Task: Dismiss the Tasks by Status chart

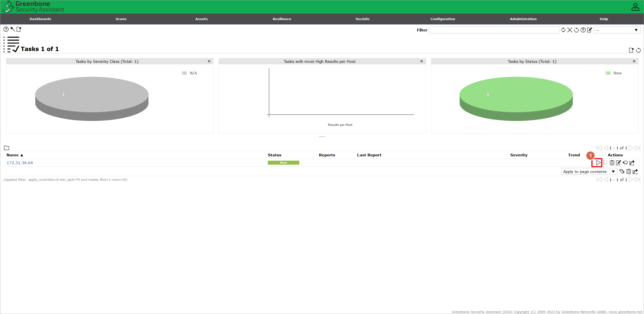Action: pos(634,61)
